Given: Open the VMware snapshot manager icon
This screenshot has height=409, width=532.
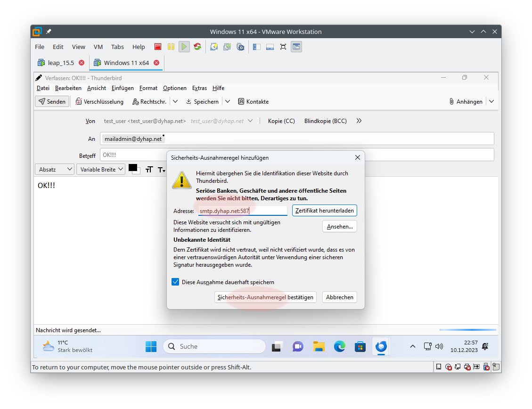Looking at the screenshot, I should (240, 47).
